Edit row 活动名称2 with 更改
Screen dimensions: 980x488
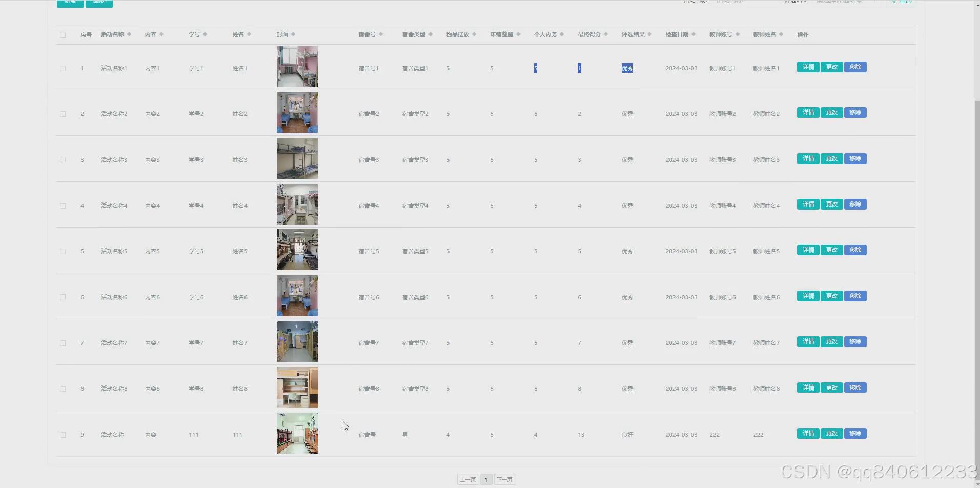pyautogui.click(x=831, y=113)
